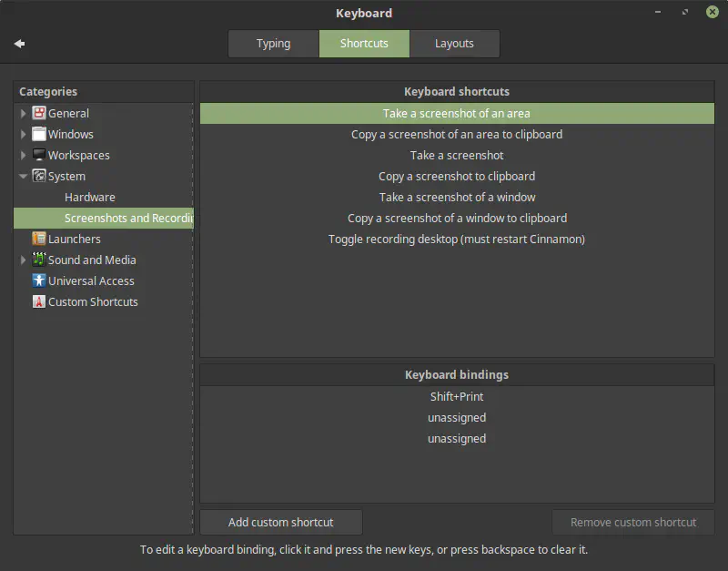The width and height of the screenshot is (728, 571).
Task: Expand the Windows category arrow
Action: 24,134
